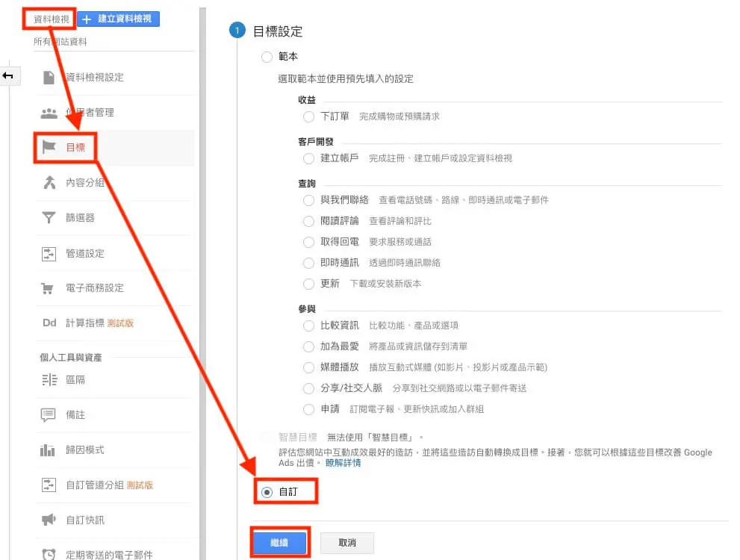Image resolution: width=740 pixels, height=560 pixels.
Task: Click the blue 繼續 button
Action: 280,543
